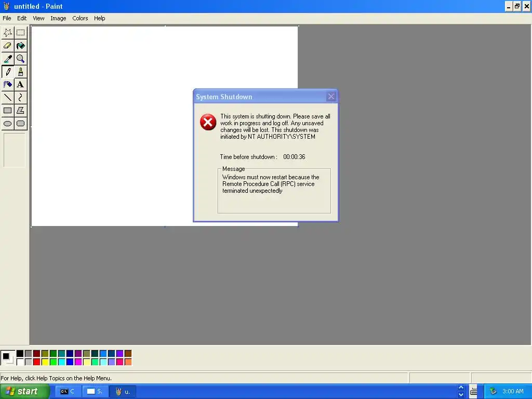Choose the magenta palette swatch
The image size is (532, 399).
(78, 362)
